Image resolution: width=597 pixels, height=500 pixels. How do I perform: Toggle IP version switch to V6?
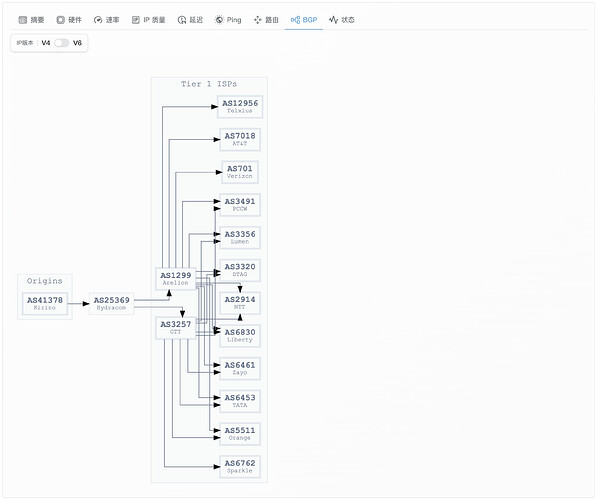pyautogui.click(x=62, y=43)
